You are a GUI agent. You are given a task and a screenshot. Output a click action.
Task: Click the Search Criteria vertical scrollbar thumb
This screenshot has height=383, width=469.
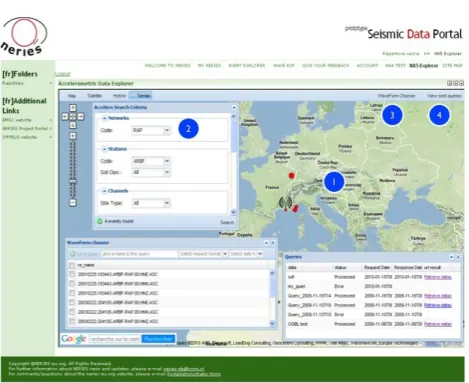pyautogui.click(x=233, y=137)
